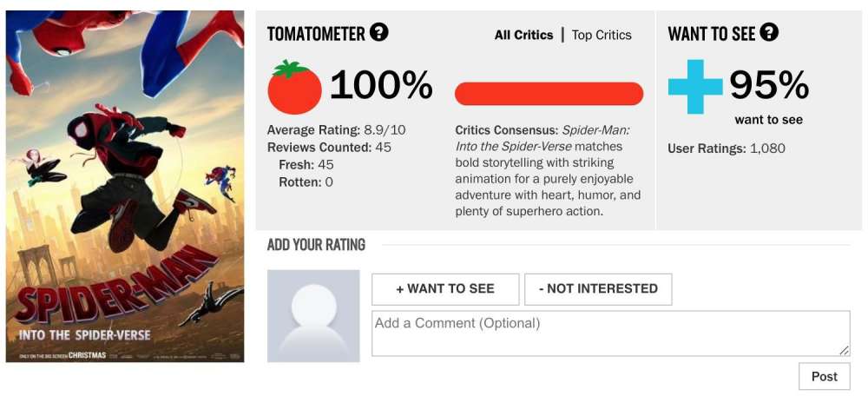Viewport: 868px width, 396px height.
Task: Click the Want to See help icon
Action: (769, 33)
